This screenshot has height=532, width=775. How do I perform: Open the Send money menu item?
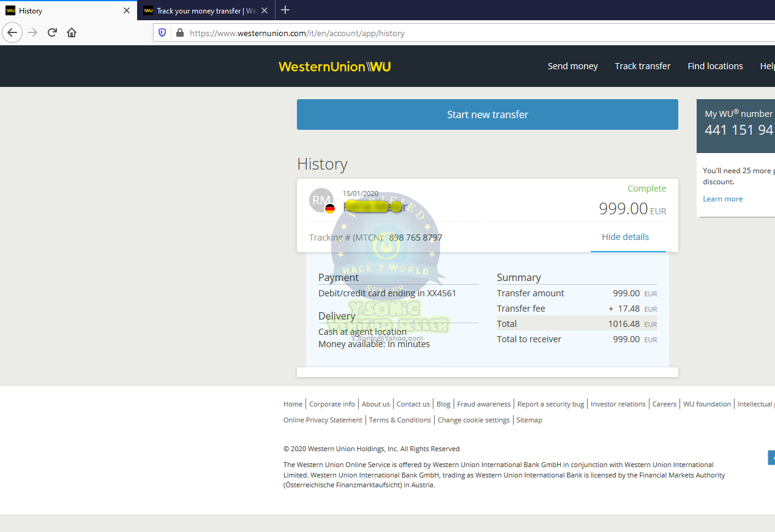[x=573, y=66]
